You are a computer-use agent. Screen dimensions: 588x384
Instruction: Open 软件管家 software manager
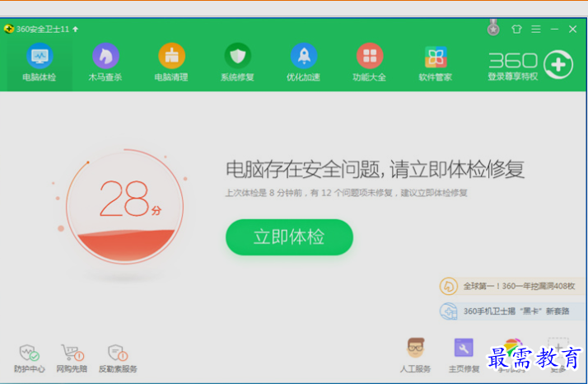(436, 63)
